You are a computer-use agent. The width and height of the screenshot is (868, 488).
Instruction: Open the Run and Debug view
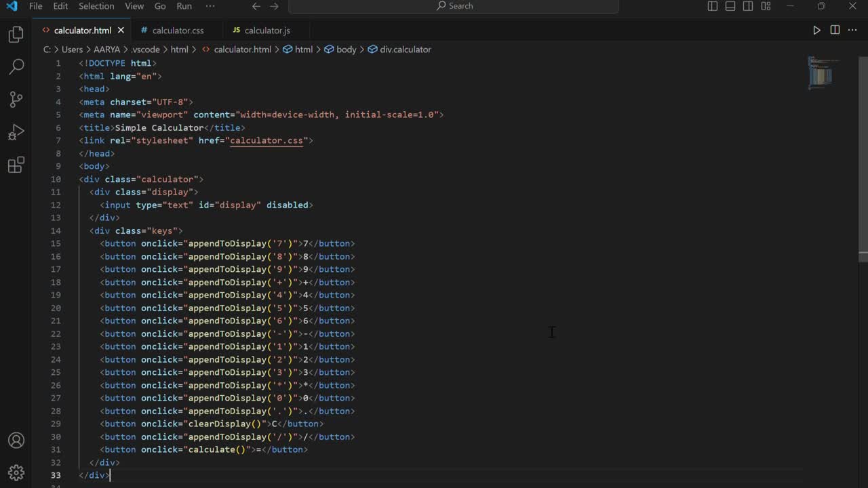pyautogui.click(x=16, y=131)
